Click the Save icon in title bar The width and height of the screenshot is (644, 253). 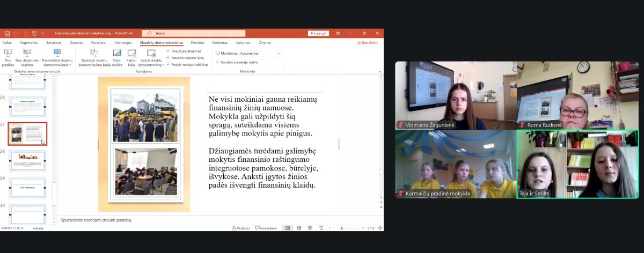click(6, 33)
